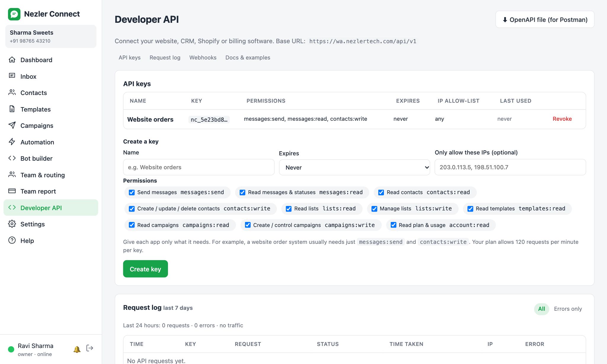Click the Create key button
Screen dimensions: 607x364
click(145, 269)
